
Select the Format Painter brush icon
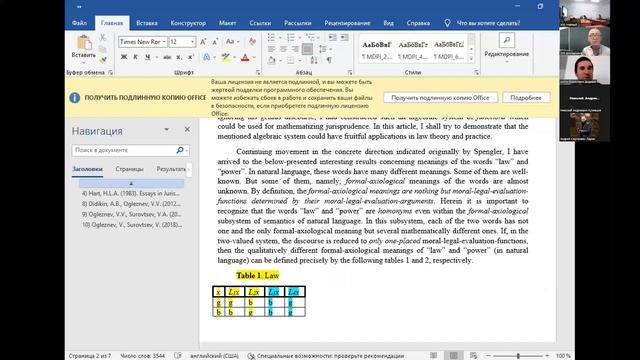coord(103,60)
